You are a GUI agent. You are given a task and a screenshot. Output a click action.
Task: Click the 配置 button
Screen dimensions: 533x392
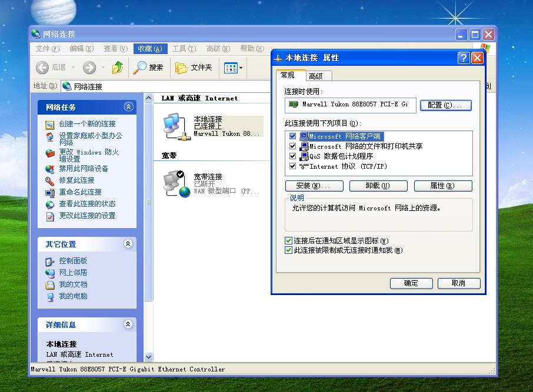[x=445, y=105]
